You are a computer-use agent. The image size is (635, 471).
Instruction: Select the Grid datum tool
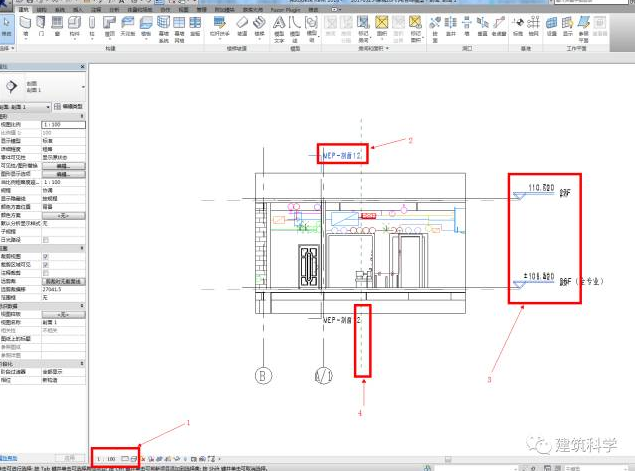click(534, 26)
